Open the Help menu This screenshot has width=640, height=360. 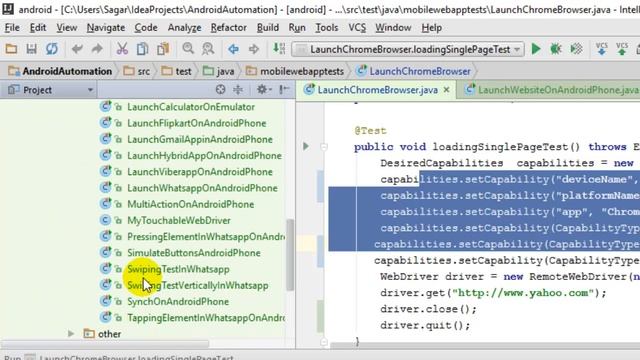[431, 28]
